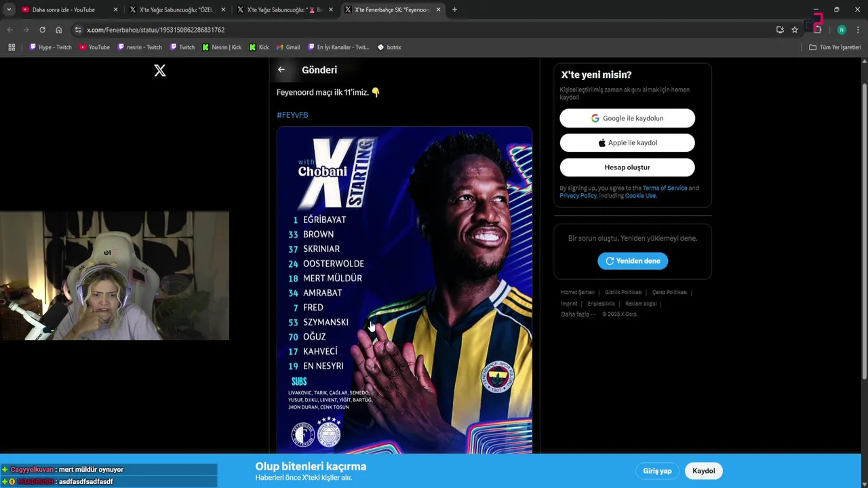Open 'Gizlilik Politikası' footer link
Screen dimensions: 868x488
tap(623, 292)
